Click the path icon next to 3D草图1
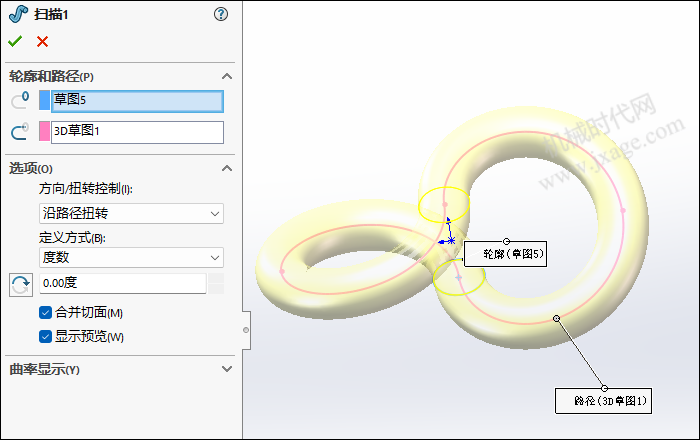This screenshot has height=440, width=700. pyautogui.click(x=20, y=132)
